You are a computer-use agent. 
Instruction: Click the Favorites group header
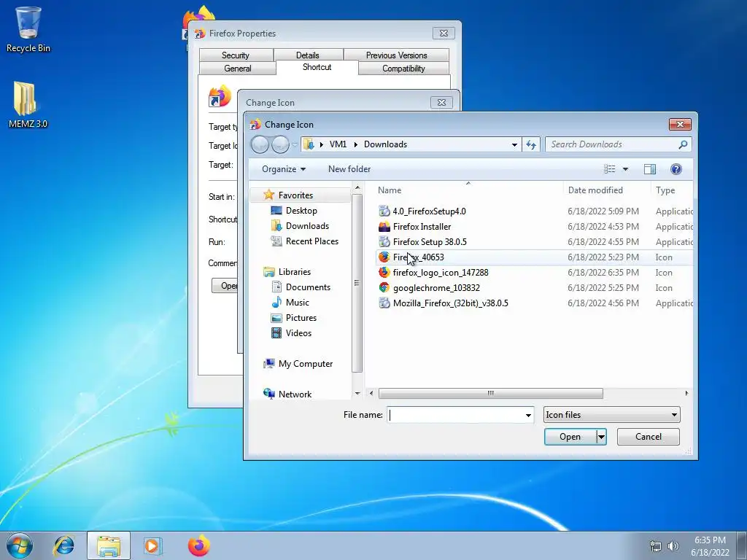[295, 195]
